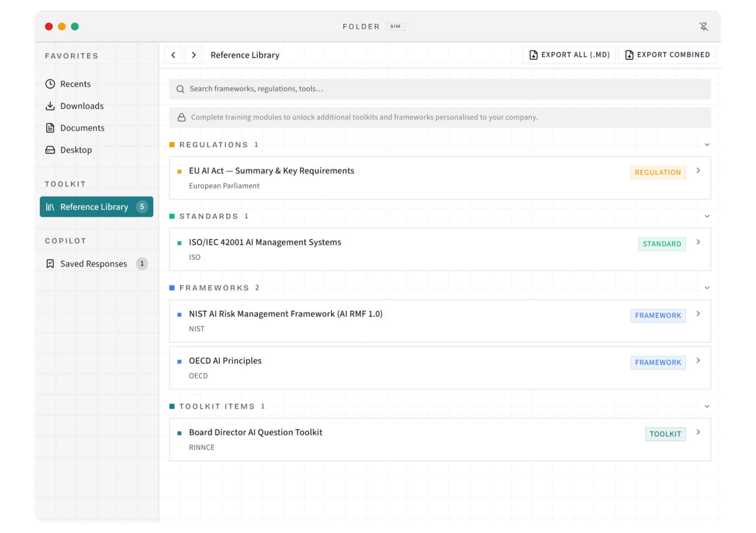The height and width of the screenshot is (533, 756).
Task: Open the NIST AI Risk Management Framework entry
Action: click(440, 321)
